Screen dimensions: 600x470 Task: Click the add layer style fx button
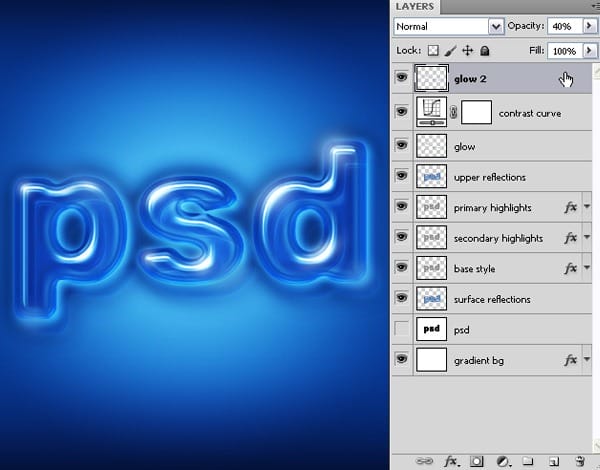pos(452,461)
